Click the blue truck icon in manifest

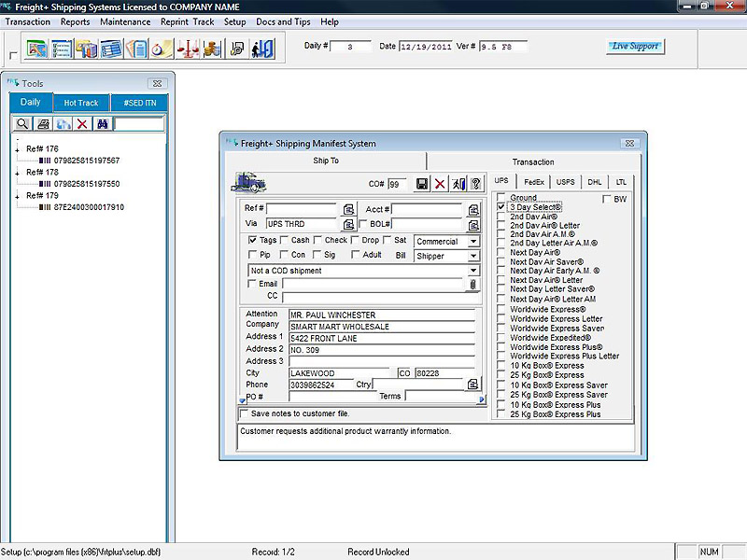pyautogui.click(x=248, y=183)
